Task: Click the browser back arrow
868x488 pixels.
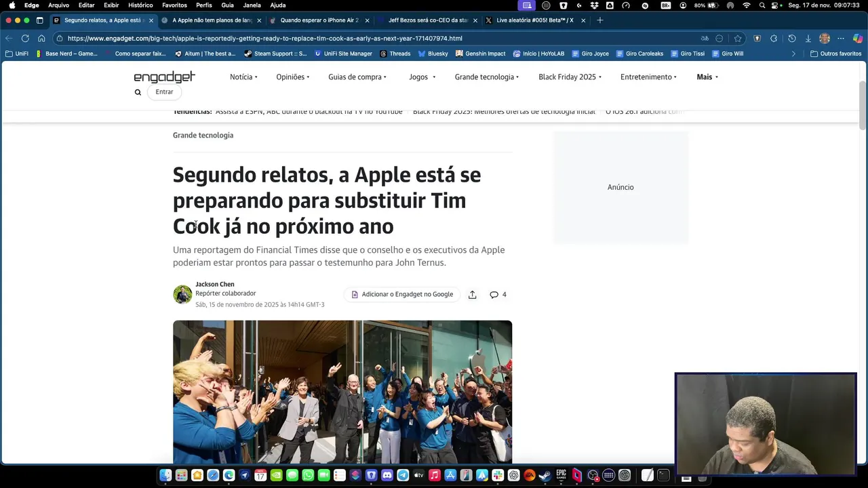Action: coord(9,39)
